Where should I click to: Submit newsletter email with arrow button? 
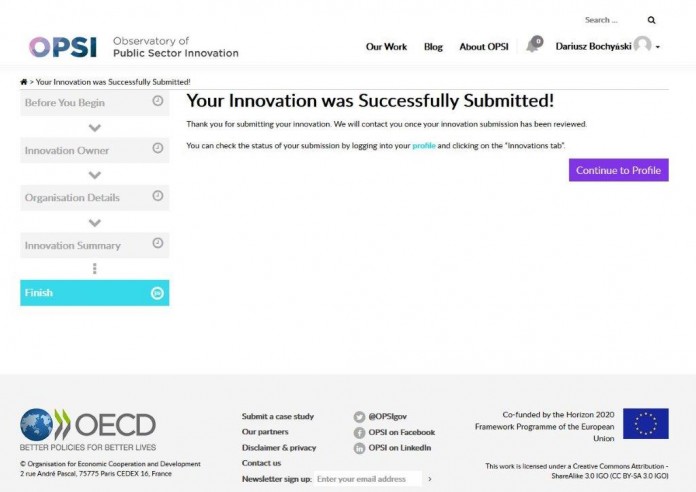[x=430, y=479]
